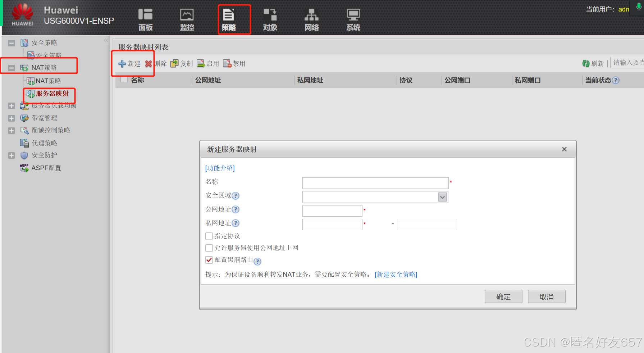Viewport: 644px width, 353px height.
Task: Collapse the NAT策略 tree node
Action: tap(12, 68)
